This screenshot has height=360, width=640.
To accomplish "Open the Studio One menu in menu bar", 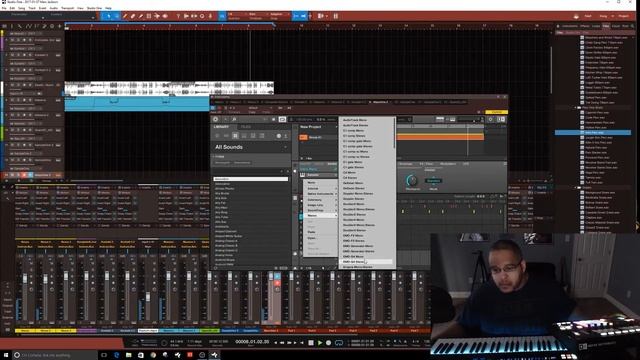I will tap(94, 8).
